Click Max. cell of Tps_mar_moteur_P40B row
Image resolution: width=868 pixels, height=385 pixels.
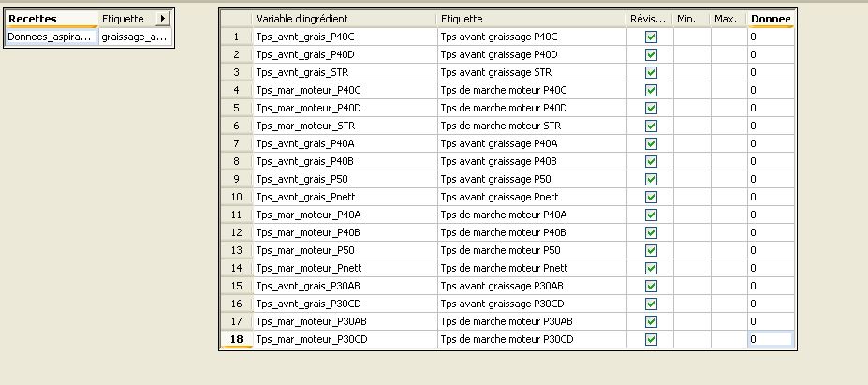point(728,232)
